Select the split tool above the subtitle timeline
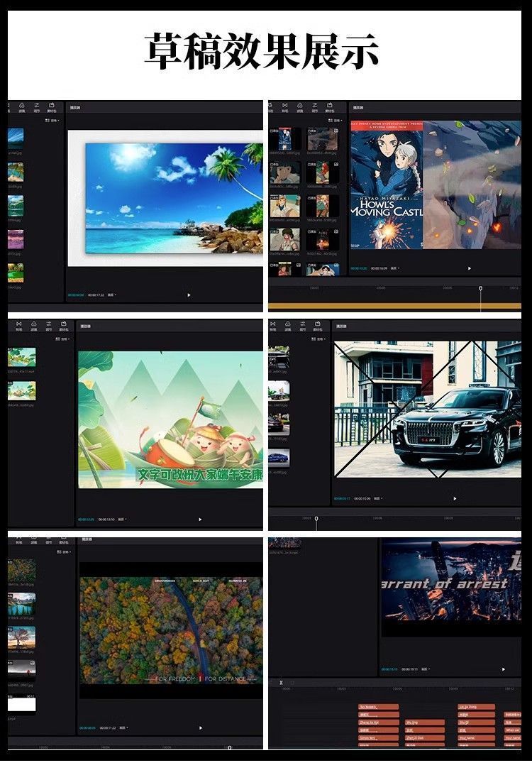This screenshot has height=775, width=532. click(282, 682)
